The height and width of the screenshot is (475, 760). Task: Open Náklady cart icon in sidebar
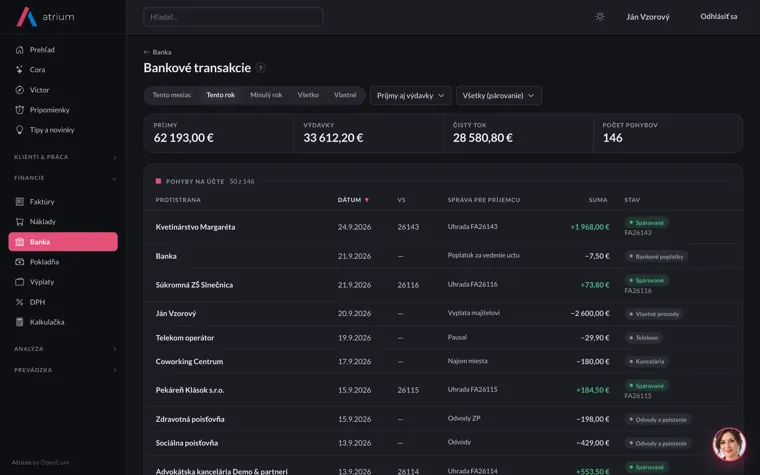click(x=19, y=222)
